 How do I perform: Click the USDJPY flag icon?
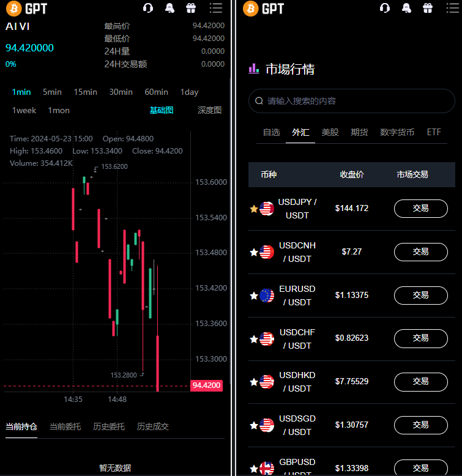[267, 209]
